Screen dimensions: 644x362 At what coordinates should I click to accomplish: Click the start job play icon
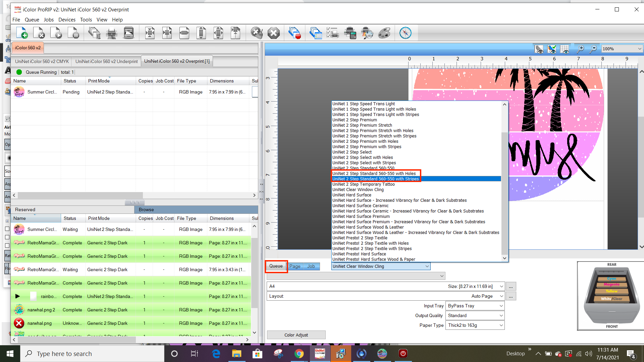(56, 33)
